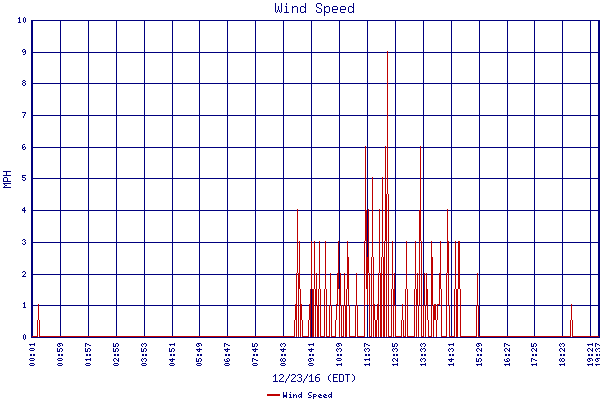The image size is (600, 400).
Task: Click y-axis value 8
Action: [24, 83]
